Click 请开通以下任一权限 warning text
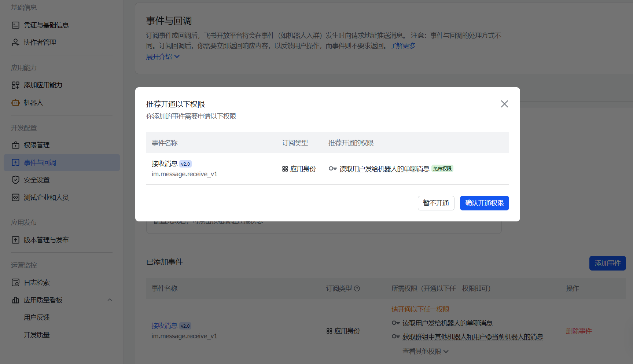Image resolution: width=633 pixels, height=364 pixels. click(x=420, y=309)
